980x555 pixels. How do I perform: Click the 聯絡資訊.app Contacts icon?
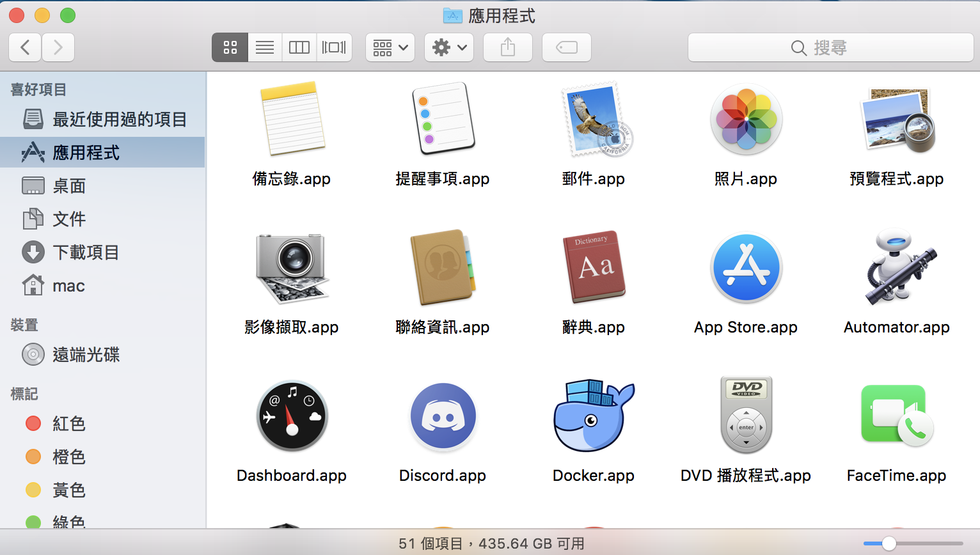(x=443, y=267)
